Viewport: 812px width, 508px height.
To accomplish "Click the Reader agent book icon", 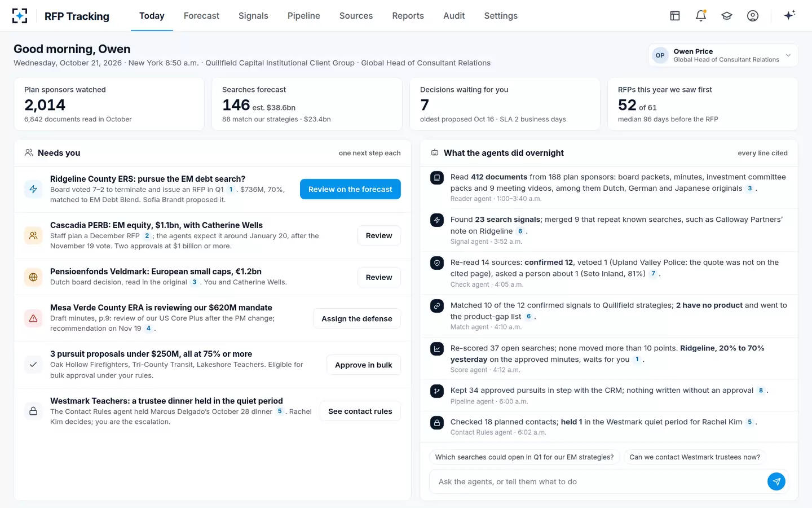I will click(437, 178).
